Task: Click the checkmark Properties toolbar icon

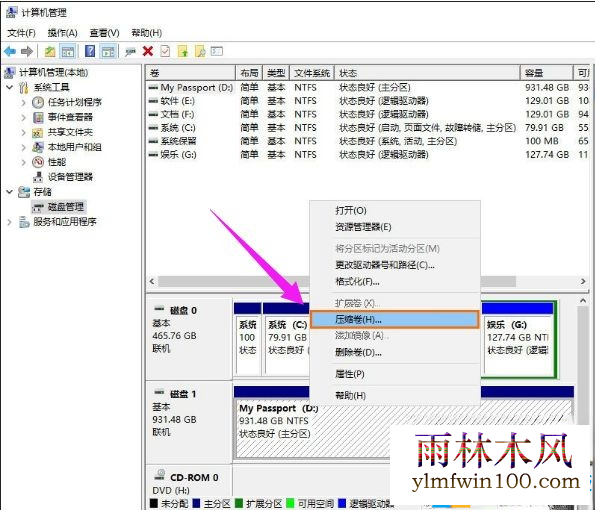Action: pyautogui.click(x=165, y=51)
